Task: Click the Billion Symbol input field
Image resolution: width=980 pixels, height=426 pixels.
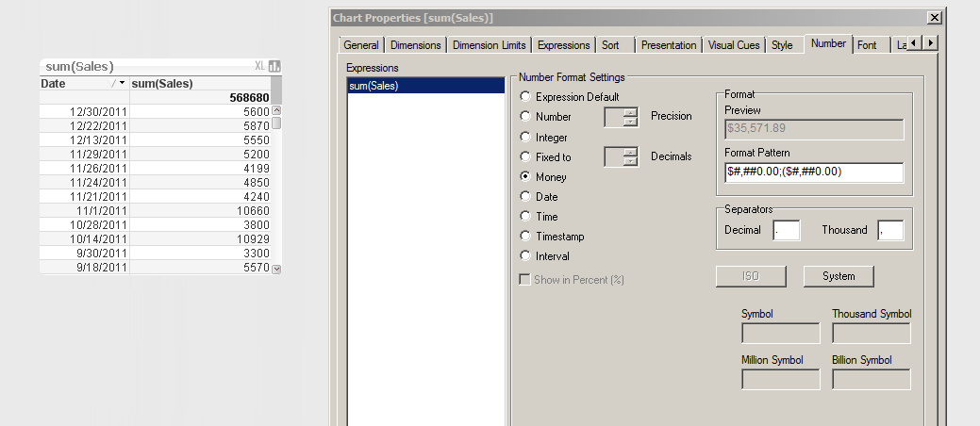Action: pyautogui.click(x=872, y=379)
